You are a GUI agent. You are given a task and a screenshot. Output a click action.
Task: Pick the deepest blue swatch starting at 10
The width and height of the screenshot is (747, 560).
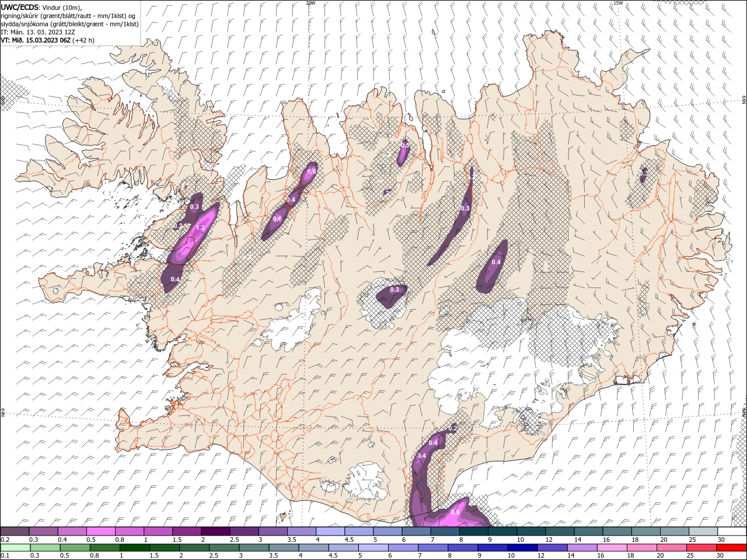[x=522, y=548]
